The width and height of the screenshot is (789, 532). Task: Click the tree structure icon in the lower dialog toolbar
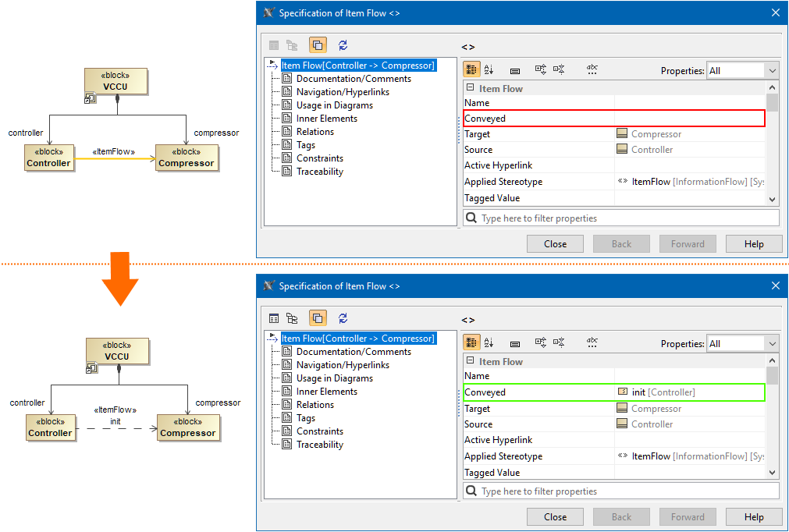(292, 318)
